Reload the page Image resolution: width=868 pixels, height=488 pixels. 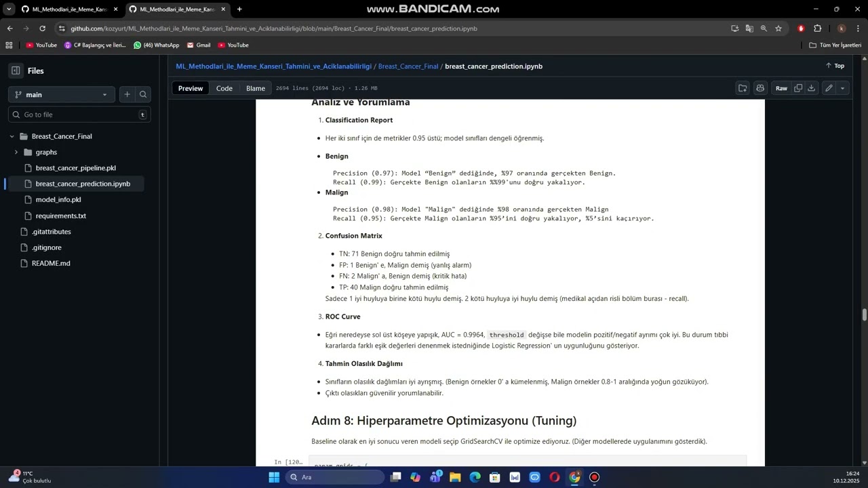coord(42,28)
